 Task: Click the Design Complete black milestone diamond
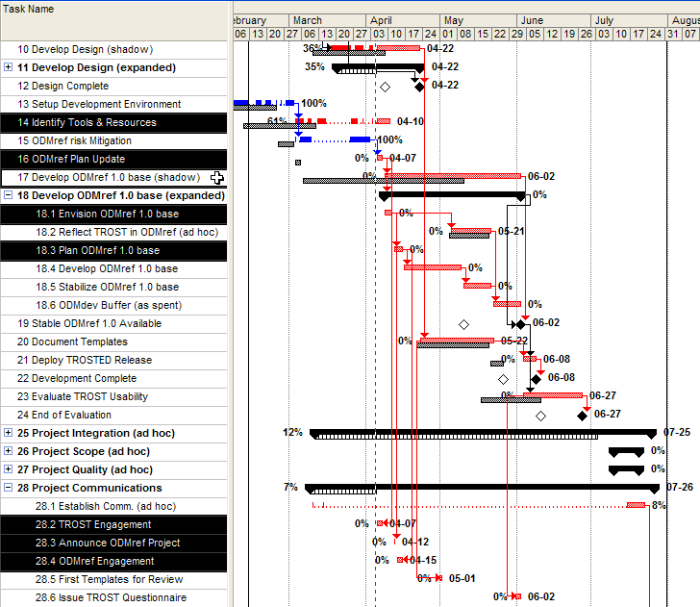coord(419,86)
